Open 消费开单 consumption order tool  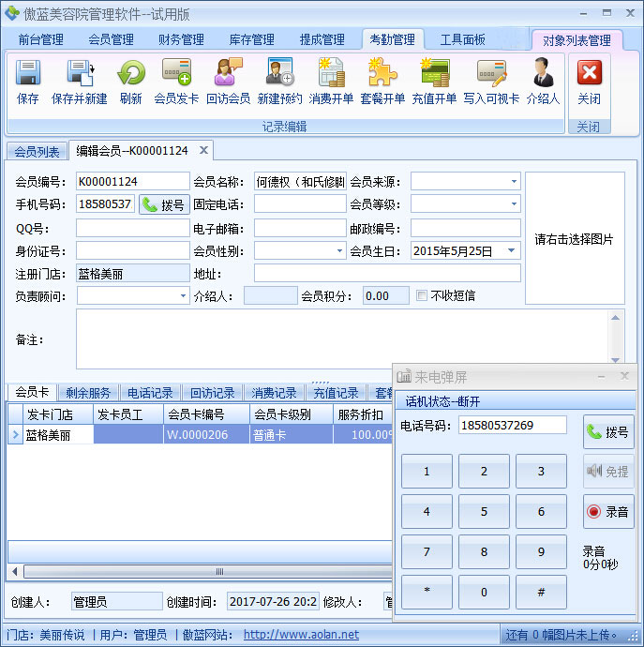tap(331, 72)
